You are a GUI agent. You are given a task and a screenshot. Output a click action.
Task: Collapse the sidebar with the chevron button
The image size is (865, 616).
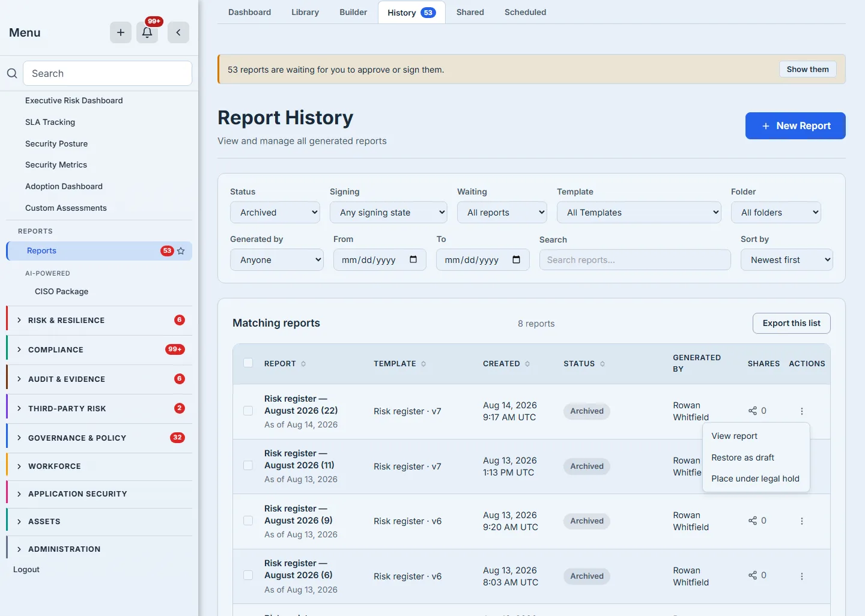pyautogui.click(x=178, y=32)
